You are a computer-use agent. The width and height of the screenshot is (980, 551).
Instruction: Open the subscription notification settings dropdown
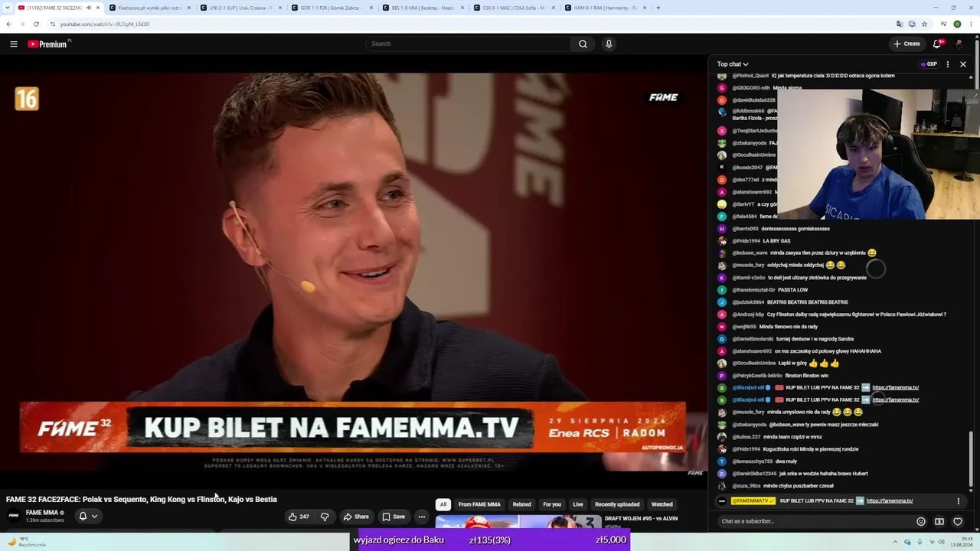(88, 516)
